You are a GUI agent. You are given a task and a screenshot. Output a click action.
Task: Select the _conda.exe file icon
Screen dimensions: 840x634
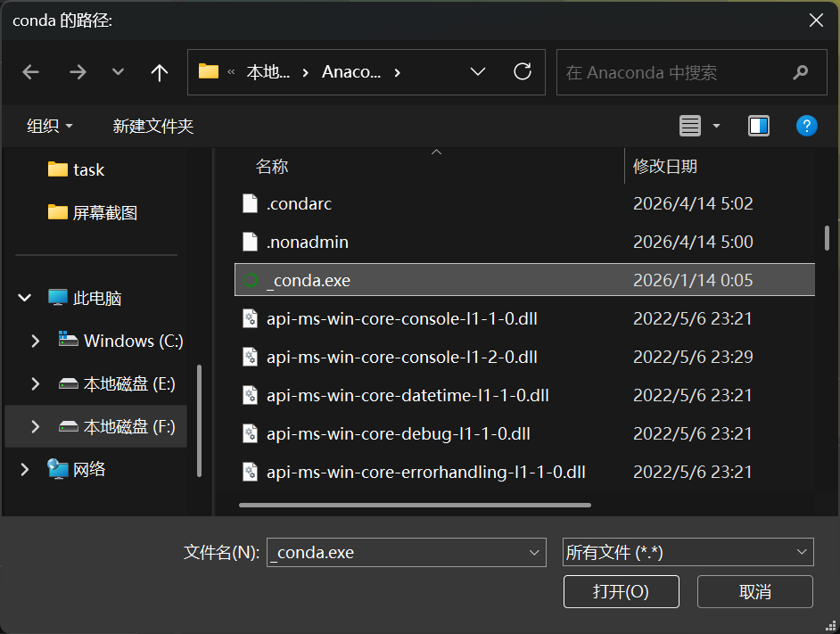pyautogui.click(x=251, y=280)
